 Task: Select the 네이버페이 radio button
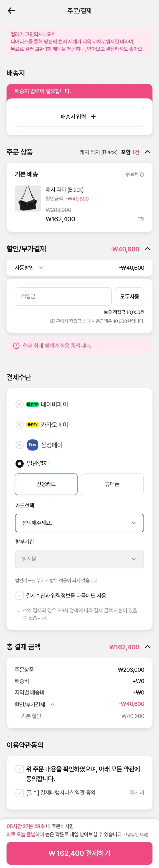click(20, 404)
